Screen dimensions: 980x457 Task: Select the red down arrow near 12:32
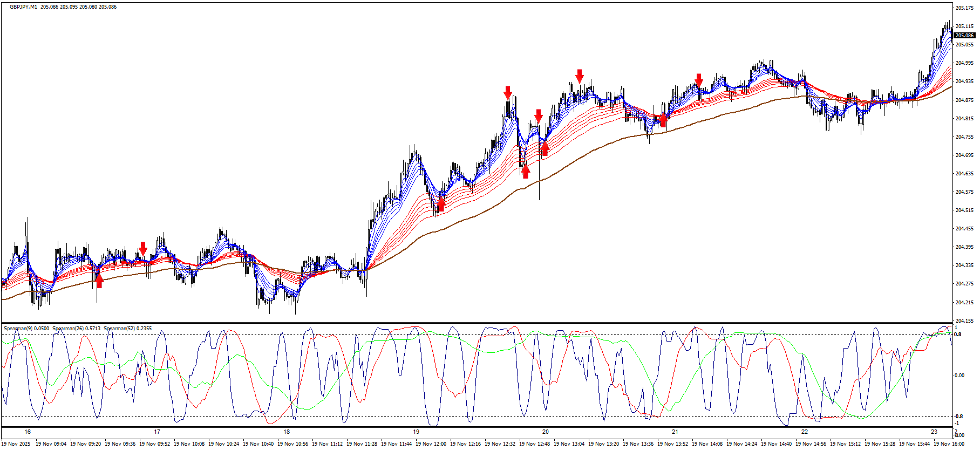508,92
